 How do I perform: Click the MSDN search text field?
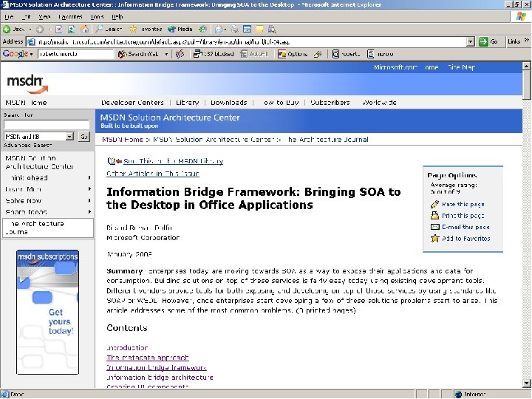tap(47, 125)
